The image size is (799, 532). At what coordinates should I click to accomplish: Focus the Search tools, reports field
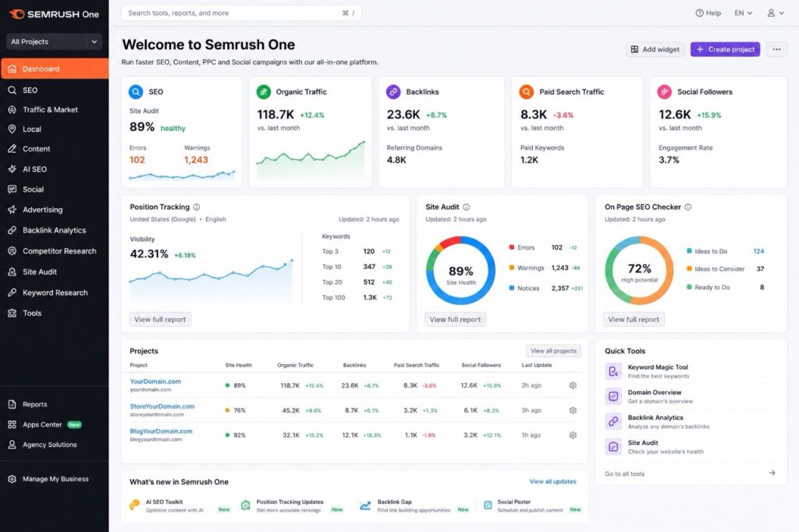click(241, 12)
